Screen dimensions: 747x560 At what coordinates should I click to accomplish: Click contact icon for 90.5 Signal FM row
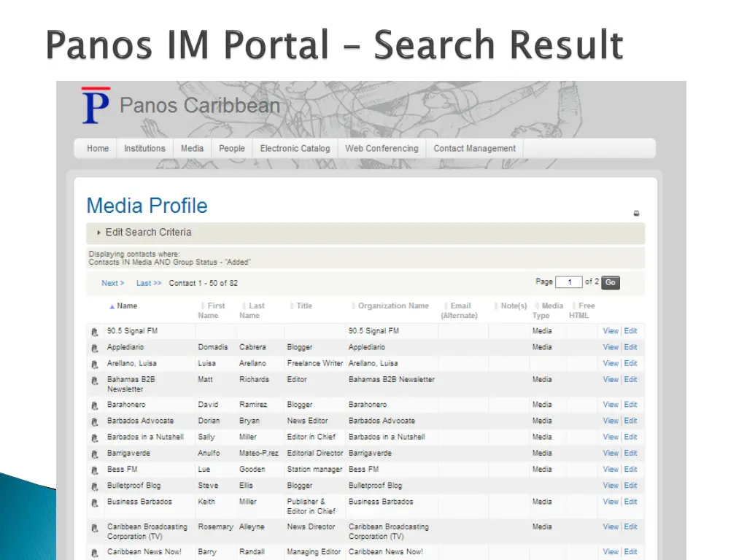tap(95, 332)
